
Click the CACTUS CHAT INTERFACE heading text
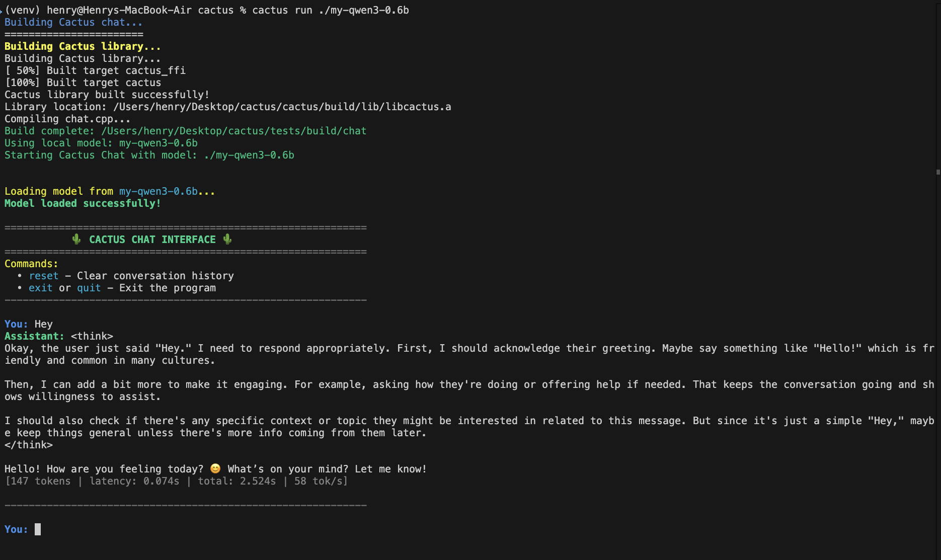pos(152,239)
